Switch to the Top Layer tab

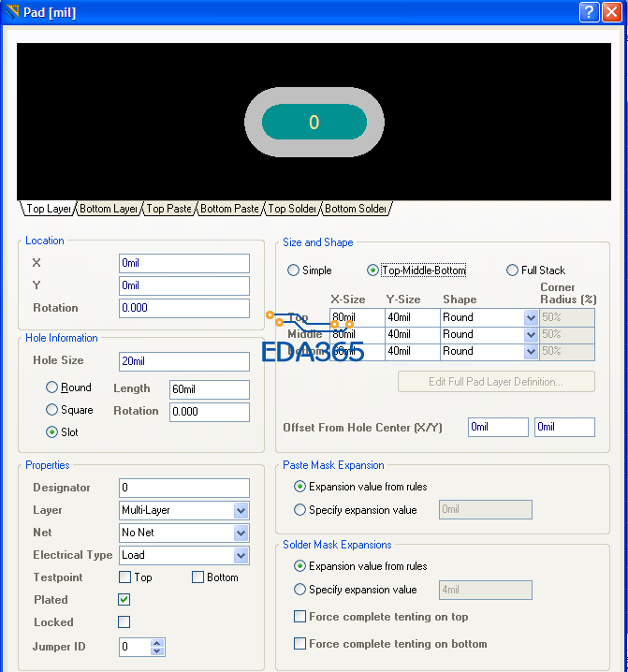(x=49, y=209)
